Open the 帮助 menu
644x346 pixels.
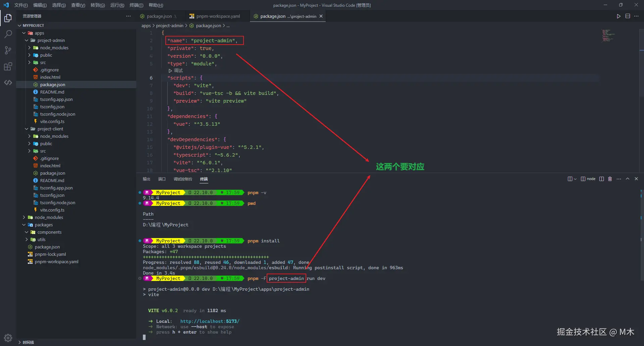tap(156, 5)
